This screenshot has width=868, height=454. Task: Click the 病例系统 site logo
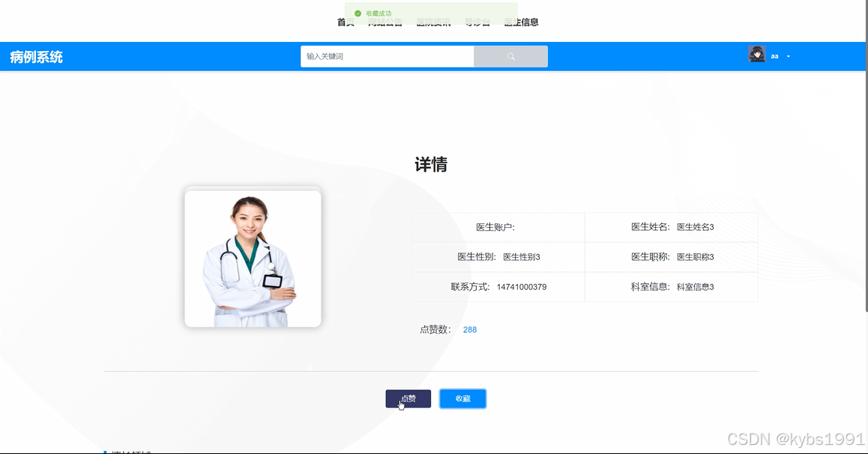[x=37, y=57]
